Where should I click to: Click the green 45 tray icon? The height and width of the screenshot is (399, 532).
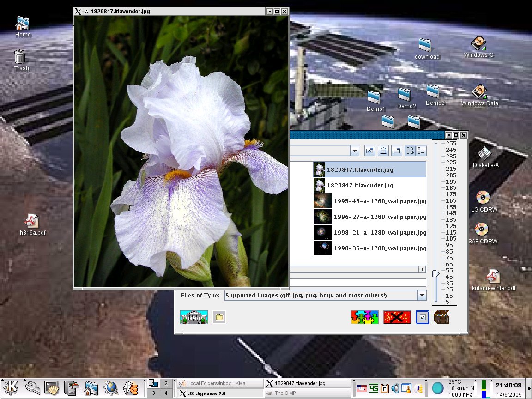373,388
